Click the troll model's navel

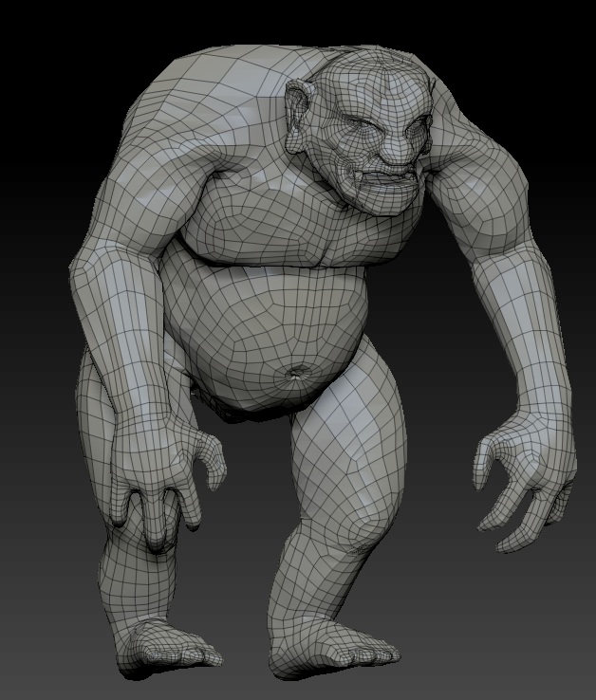click(x=296, y=373)
